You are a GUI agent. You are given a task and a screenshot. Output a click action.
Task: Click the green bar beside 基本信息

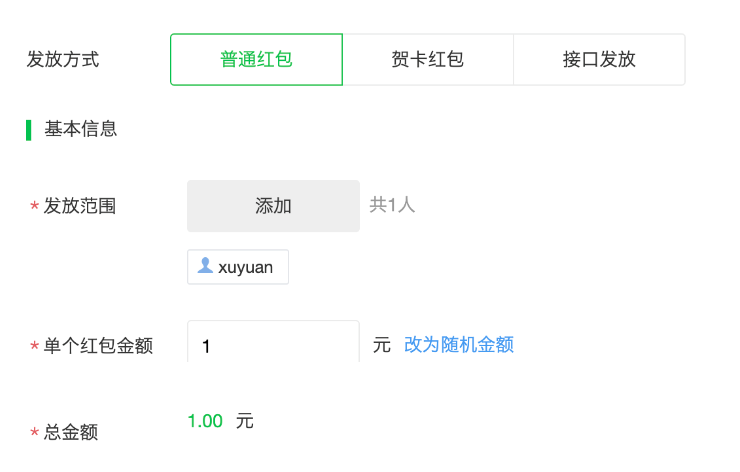(x=28, y=130)
